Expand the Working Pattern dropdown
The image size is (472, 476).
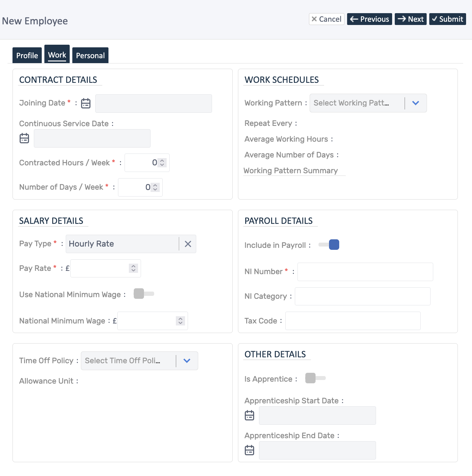coord(415,103)
